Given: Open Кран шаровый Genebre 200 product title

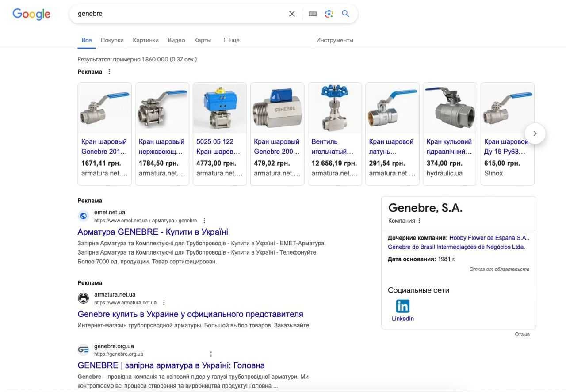Looking at the screenshot, I should pos(276,147).
